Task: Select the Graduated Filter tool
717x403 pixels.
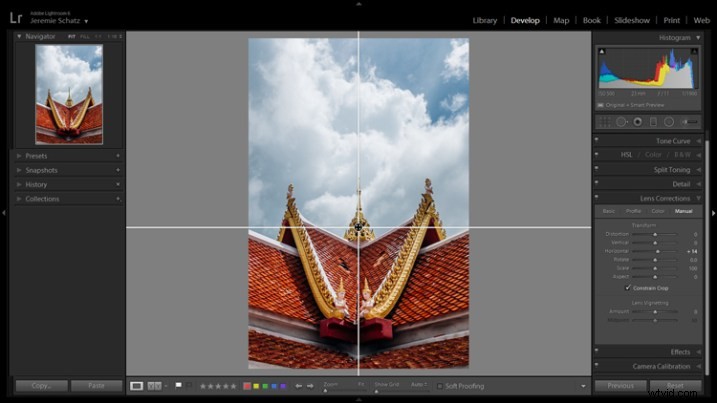Action: (x=653, y=122)
